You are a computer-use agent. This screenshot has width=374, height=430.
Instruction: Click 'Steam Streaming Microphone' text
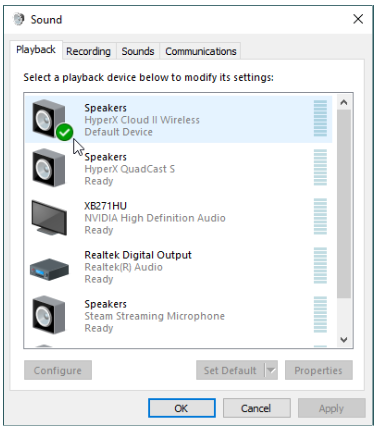pyautogui.click(x=155, y=316)
